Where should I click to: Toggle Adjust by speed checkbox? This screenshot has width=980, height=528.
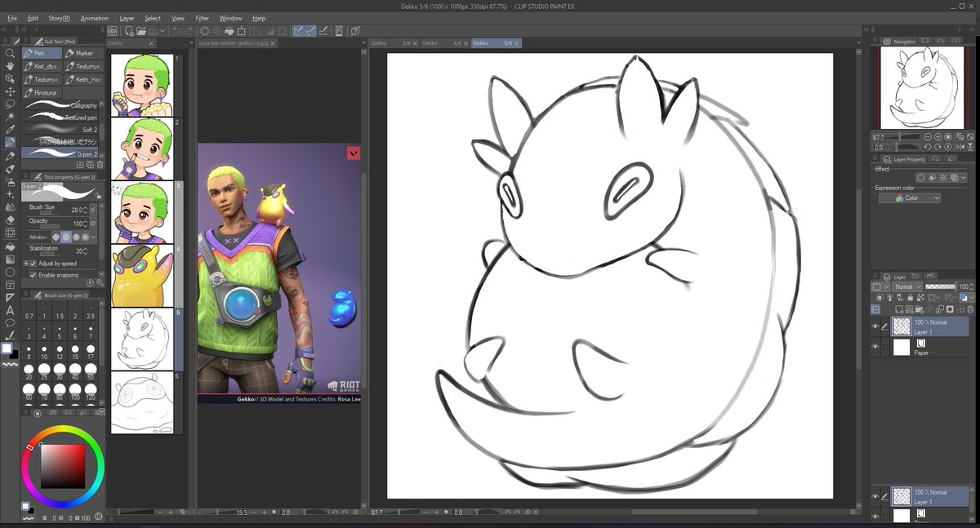[x=32, y=264]
